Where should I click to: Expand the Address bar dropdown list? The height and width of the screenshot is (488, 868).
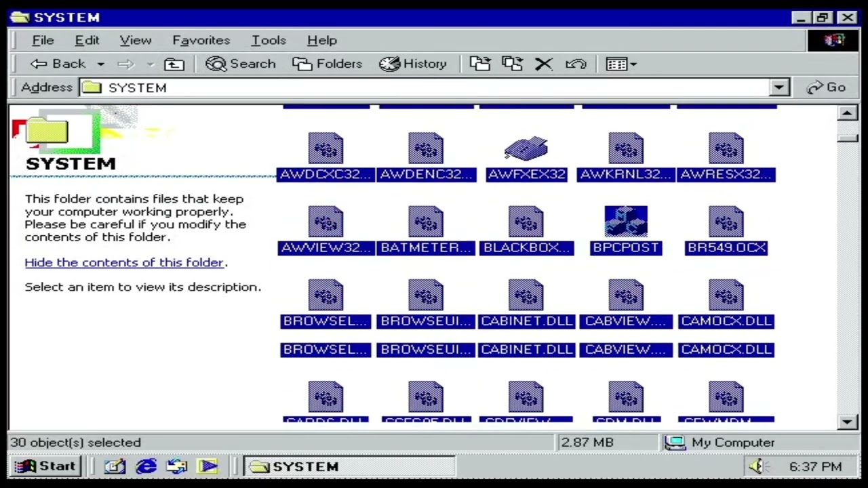779,87
